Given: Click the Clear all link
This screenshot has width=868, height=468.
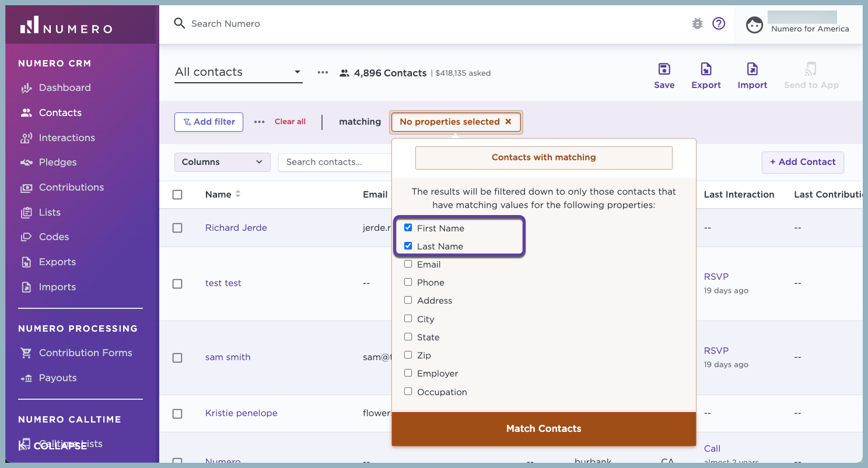Looking at the screenshot, I should (290, 122).
